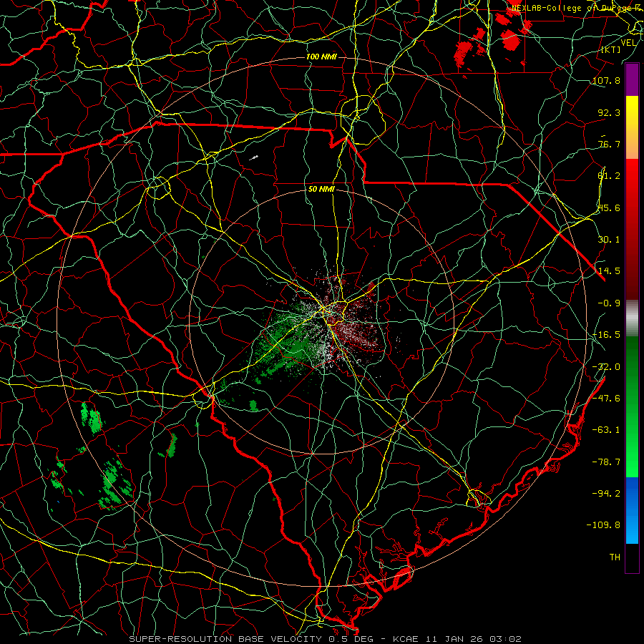Screen dimensions: 644x644
Task: Select the 30.1 velocity scale value
Action: pyautogui.click(x=609, y=240)
